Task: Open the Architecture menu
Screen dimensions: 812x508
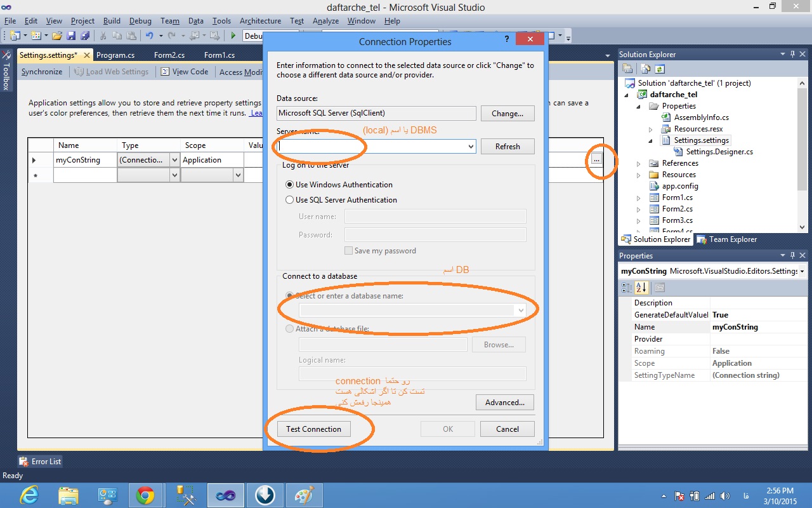Action: (260, 21)
